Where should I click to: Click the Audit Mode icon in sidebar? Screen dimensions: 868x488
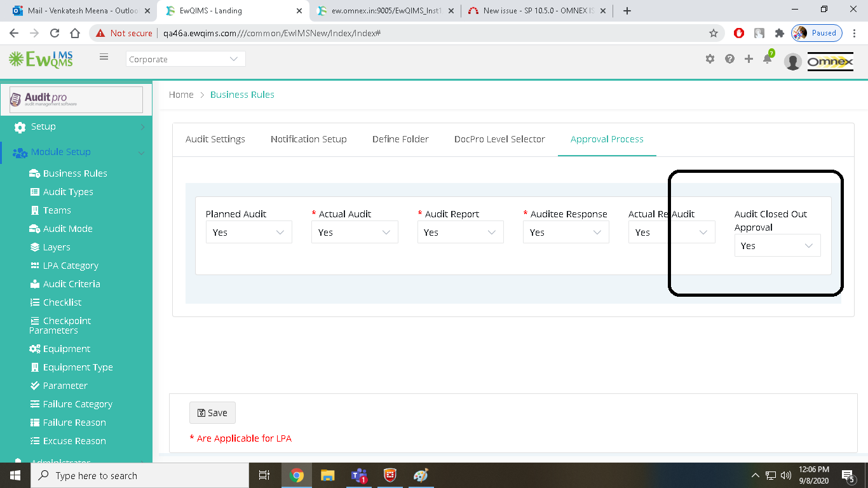point(35,229)
